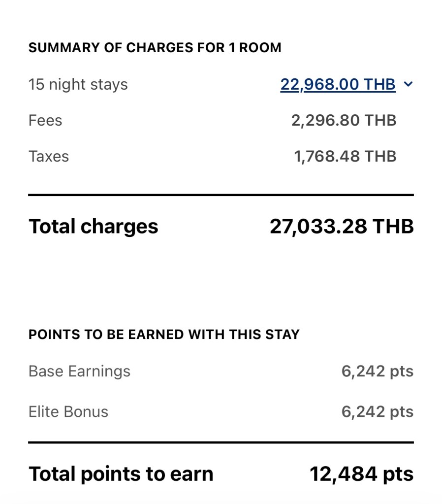Click the divider line above Total points to earn
Screen dimensions: 442x504
click(221, 442)
